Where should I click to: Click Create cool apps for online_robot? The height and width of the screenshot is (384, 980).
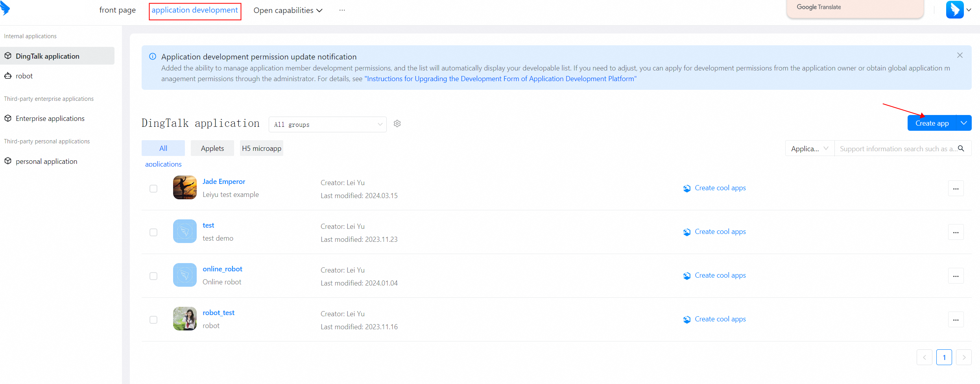[x=720, y=275]
